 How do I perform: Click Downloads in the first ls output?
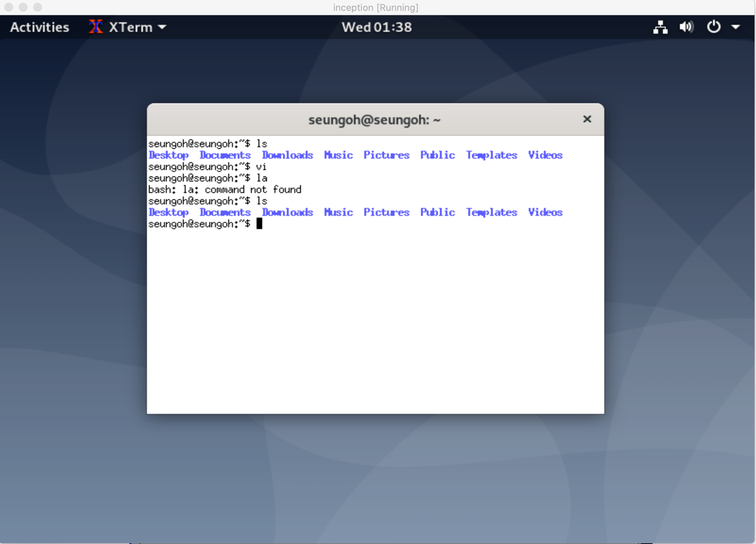click(x=287, y=155)
